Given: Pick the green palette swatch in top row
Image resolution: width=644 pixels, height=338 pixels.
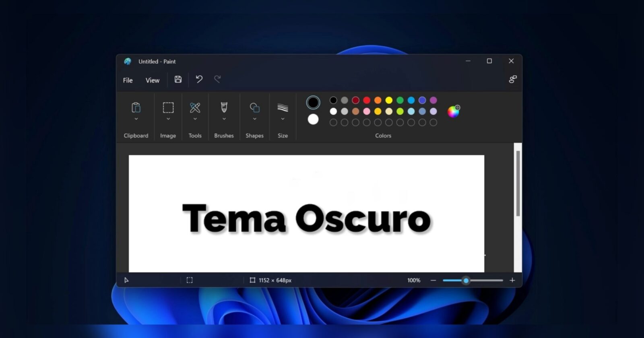Looking at the screenshot, I should (x=400, y=100).
